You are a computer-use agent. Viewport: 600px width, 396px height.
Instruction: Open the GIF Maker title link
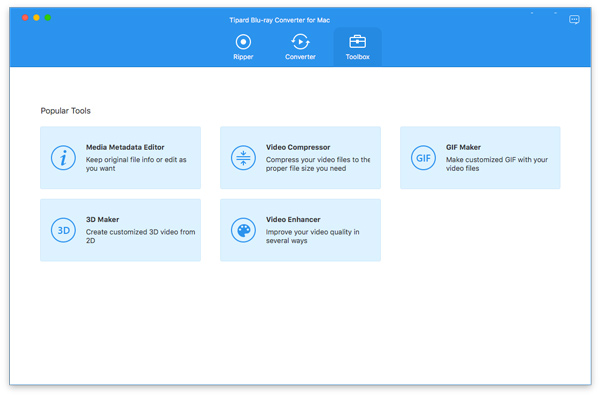click(x=463, y=147)
